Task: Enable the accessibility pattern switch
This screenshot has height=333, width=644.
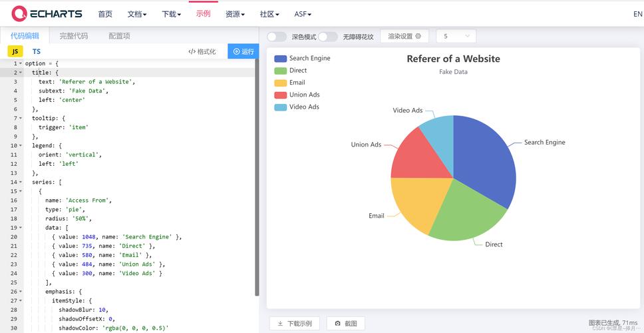Action: 327,37
